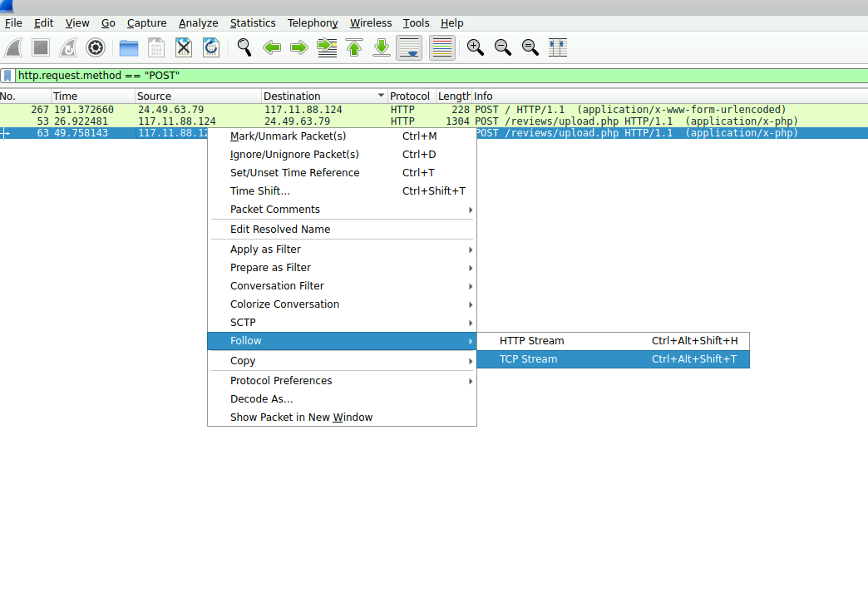868x603 pixels.
Task: Expand the Conversation Filter submenu
Action: (342, 286)
